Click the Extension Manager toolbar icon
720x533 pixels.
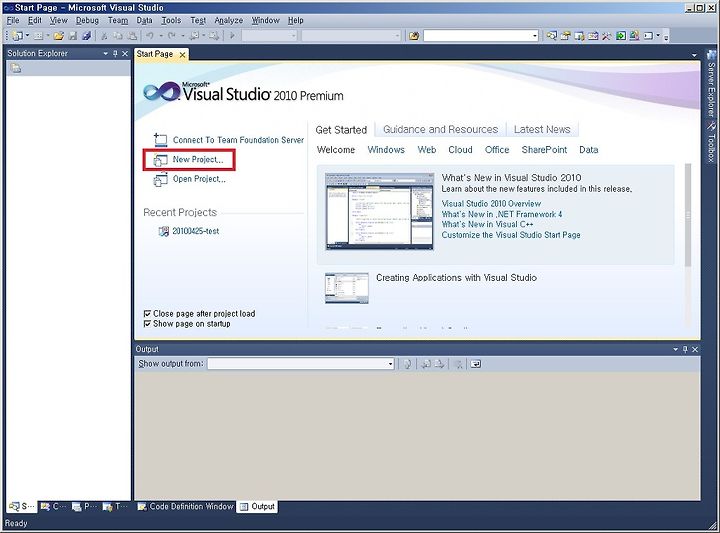(635, 36)
